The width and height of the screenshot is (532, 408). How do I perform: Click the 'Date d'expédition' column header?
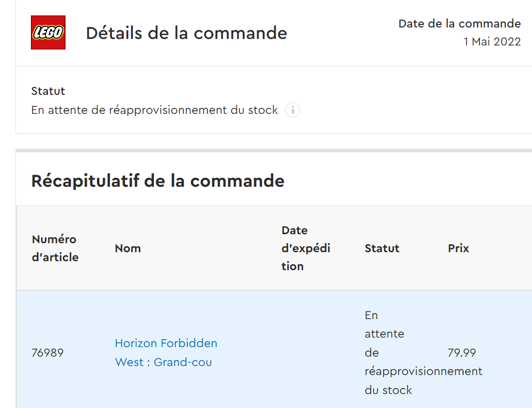point(305,248)
